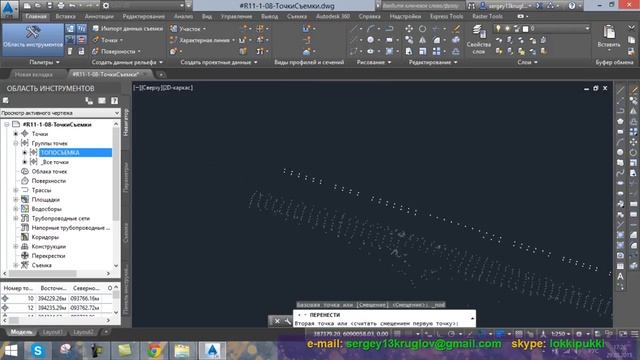640x360 pixels.
Task: Expand the Создать проектные данные panel
Action: click(x=219, y=62)
